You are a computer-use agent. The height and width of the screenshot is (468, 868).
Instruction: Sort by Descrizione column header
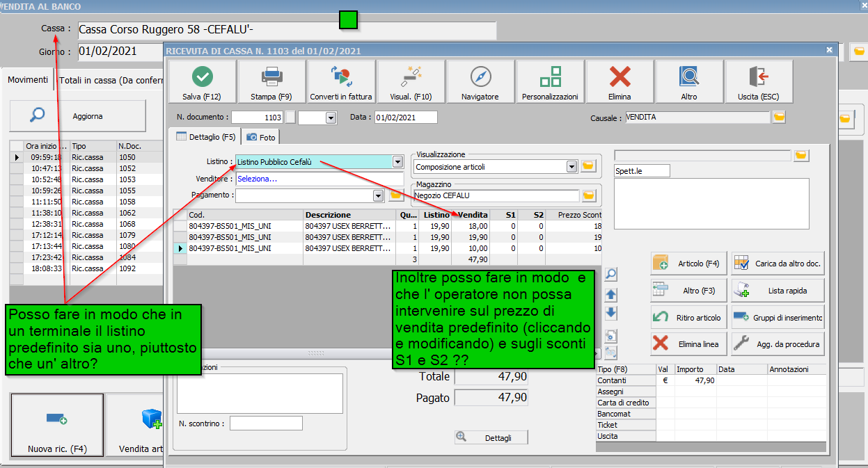click(350, 215)
